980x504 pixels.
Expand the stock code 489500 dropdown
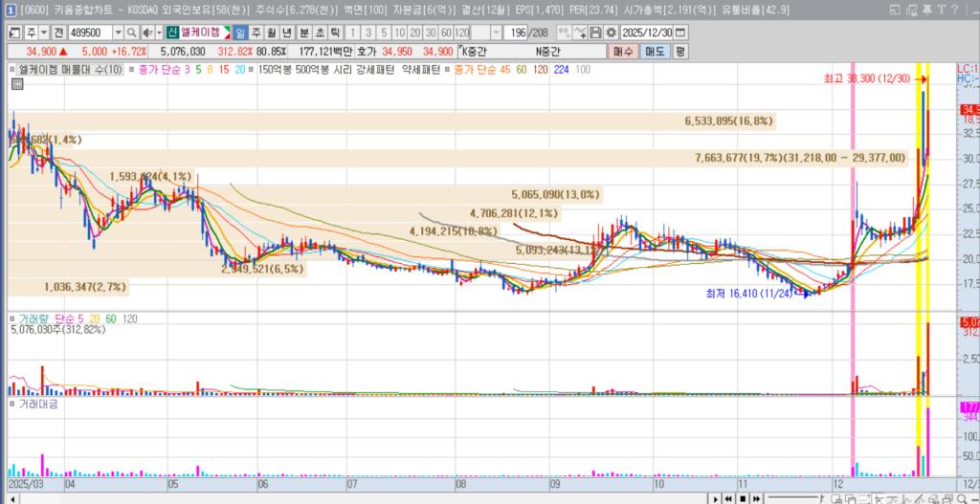click(117, 33)
